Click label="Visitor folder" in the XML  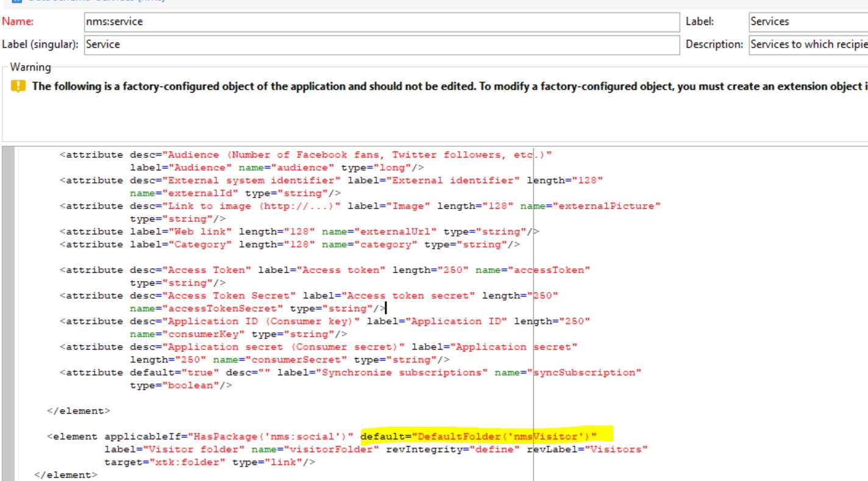tap(174, 449)
